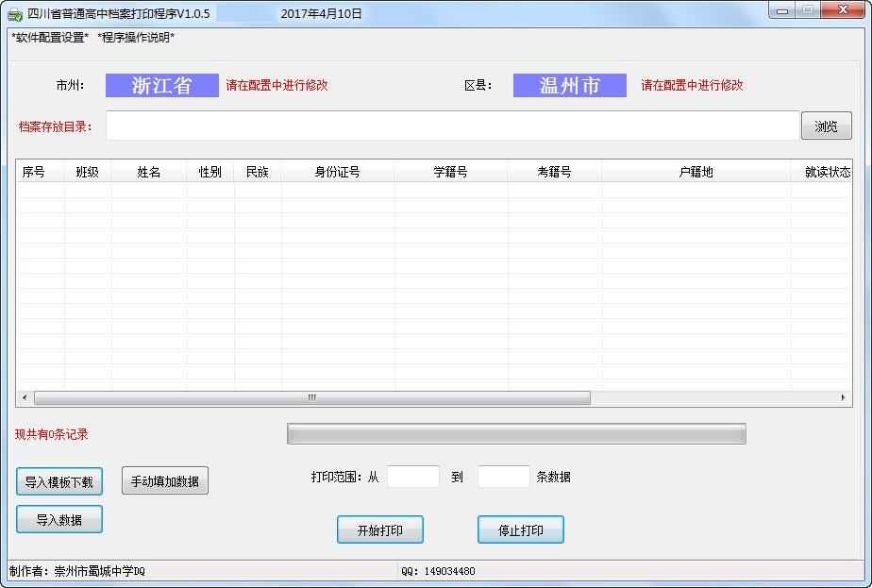Stop printing with the 停止打印 button

point(520,529)
